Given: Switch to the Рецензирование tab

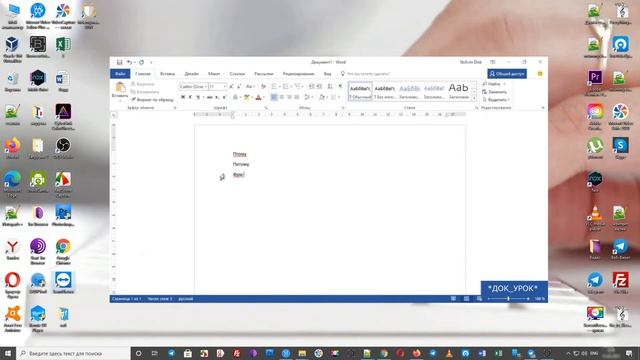Looking at the screenshot, I should 298,74.
